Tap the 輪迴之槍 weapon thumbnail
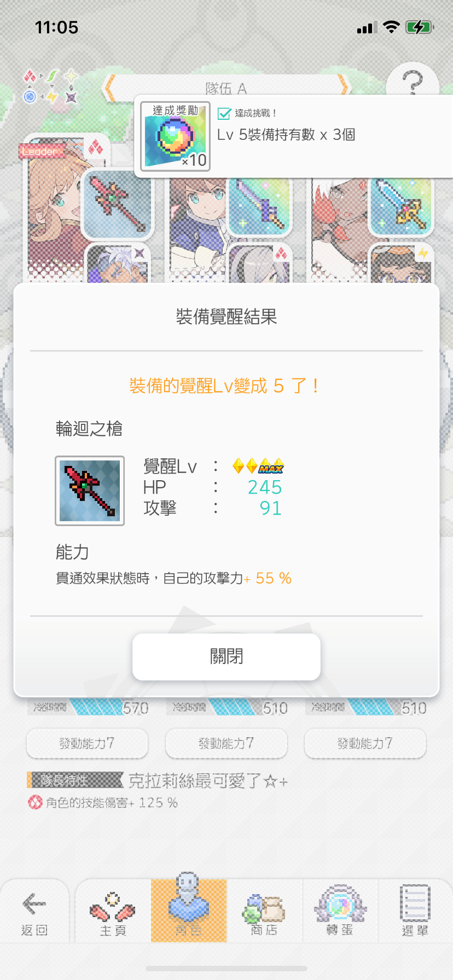Image resolution: width=453 pixels, height=980 pixels. pyautogui.click(x=90, y=491)
